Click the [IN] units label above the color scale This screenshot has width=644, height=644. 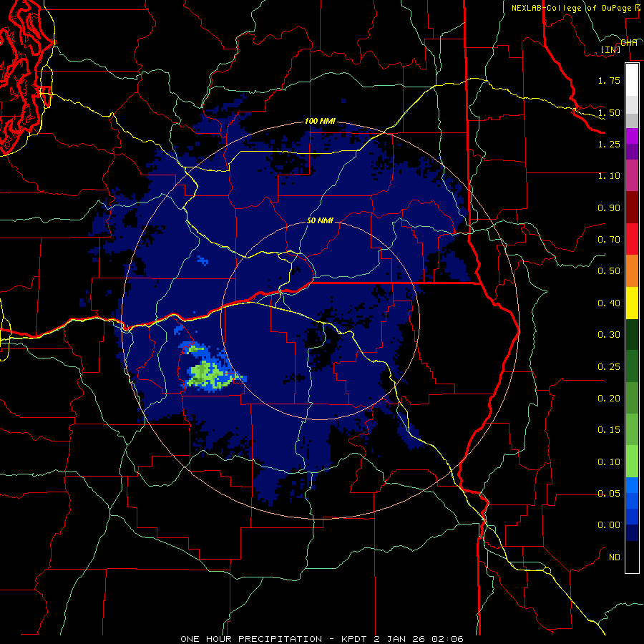pos(610,49)
